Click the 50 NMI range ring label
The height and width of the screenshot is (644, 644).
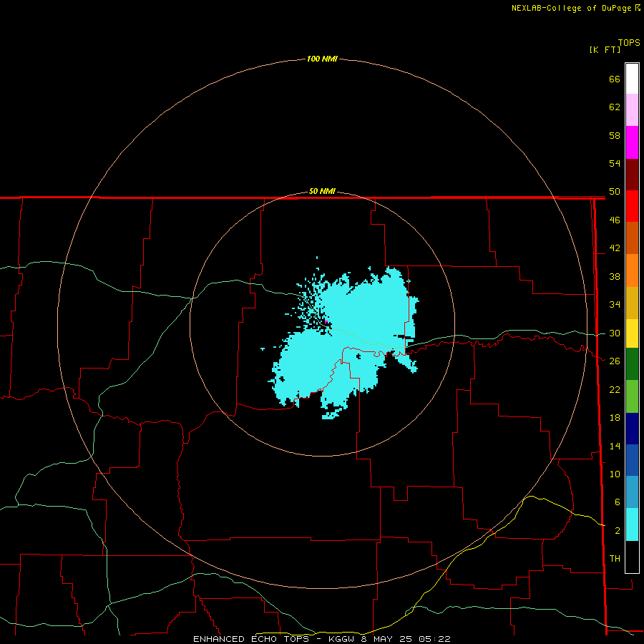point(322,191)
